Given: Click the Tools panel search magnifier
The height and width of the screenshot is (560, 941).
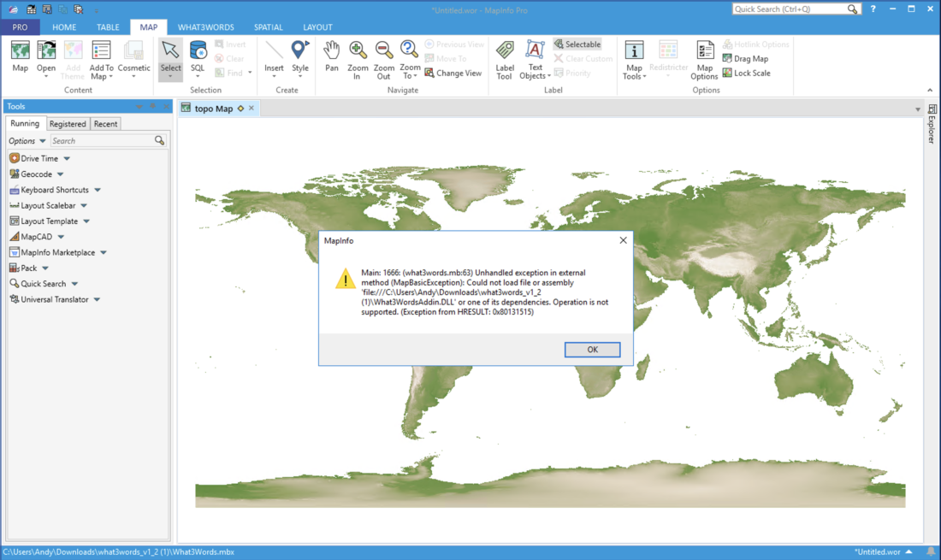Looking at the screenshot, I should [160, 140].
